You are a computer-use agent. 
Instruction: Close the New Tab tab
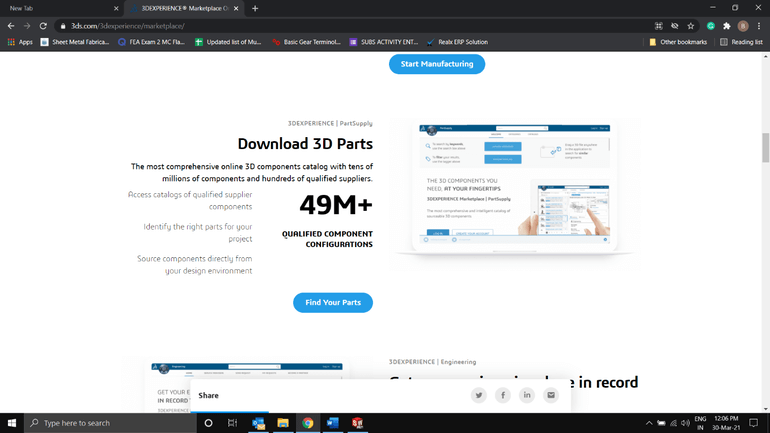tap(116, 8)
